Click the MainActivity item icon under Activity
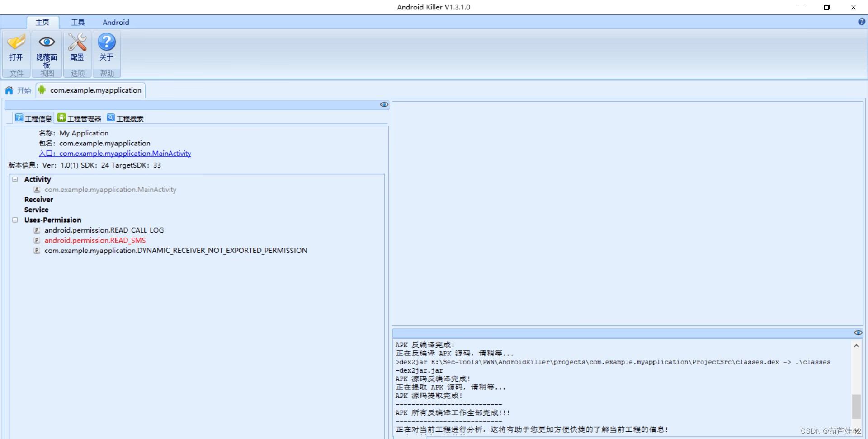The width and height of the screenshot is (868, 439). tap(37, 190)
